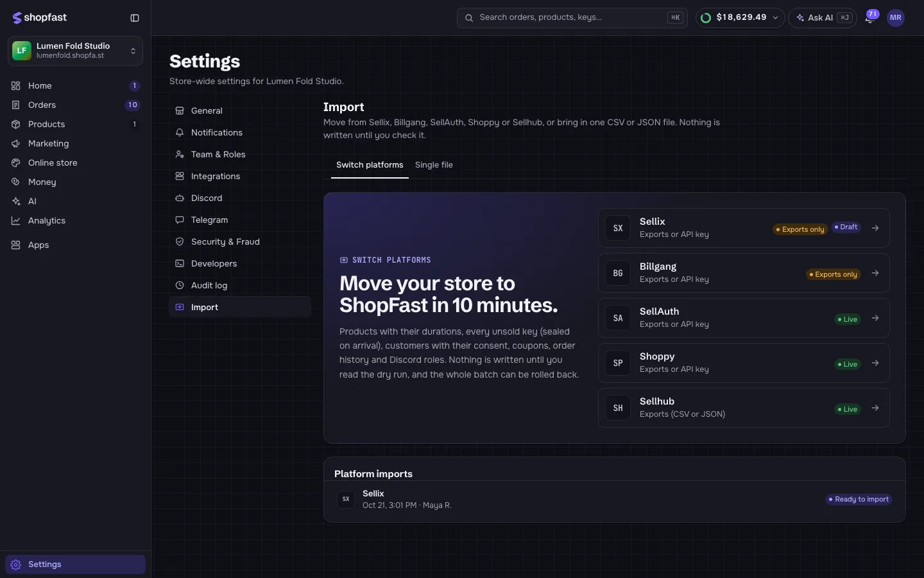Switch to the Single file tab

[434, 165]
